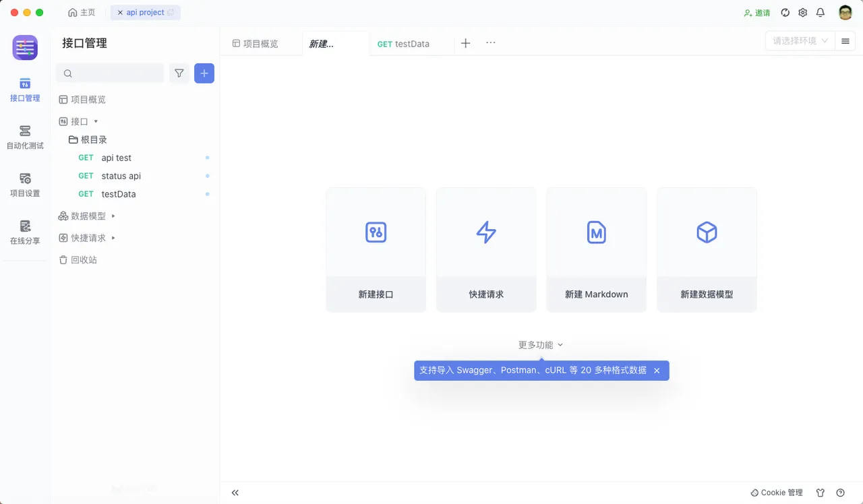
Task: Open the 接口管理 sidebar section
Action: [25, 90]
